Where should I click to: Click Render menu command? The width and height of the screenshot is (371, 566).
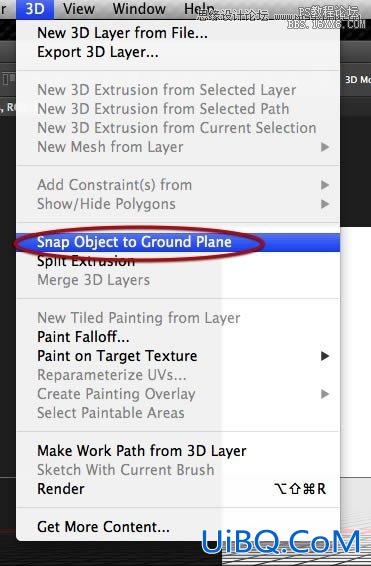point(178,489)
